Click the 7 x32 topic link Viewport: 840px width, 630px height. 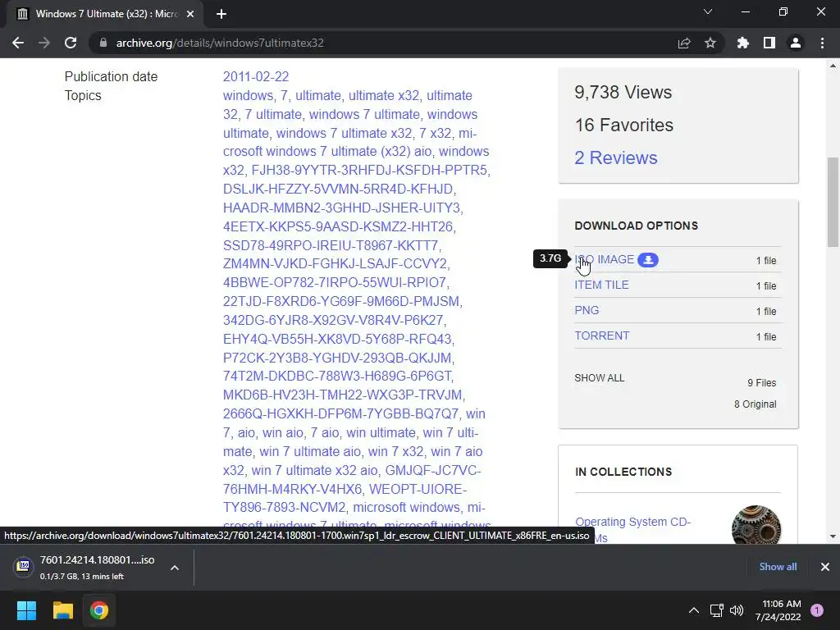[x=435, y=133]
